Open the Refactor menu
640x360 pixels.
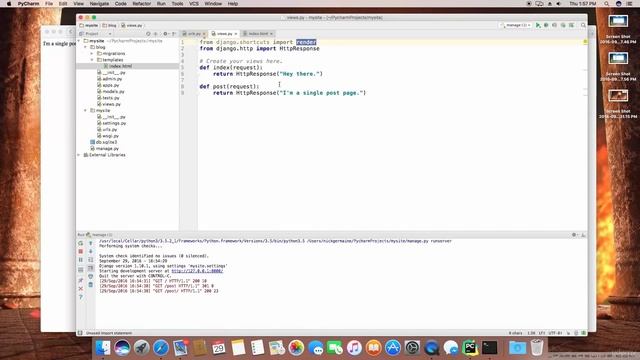click(142, 4)
